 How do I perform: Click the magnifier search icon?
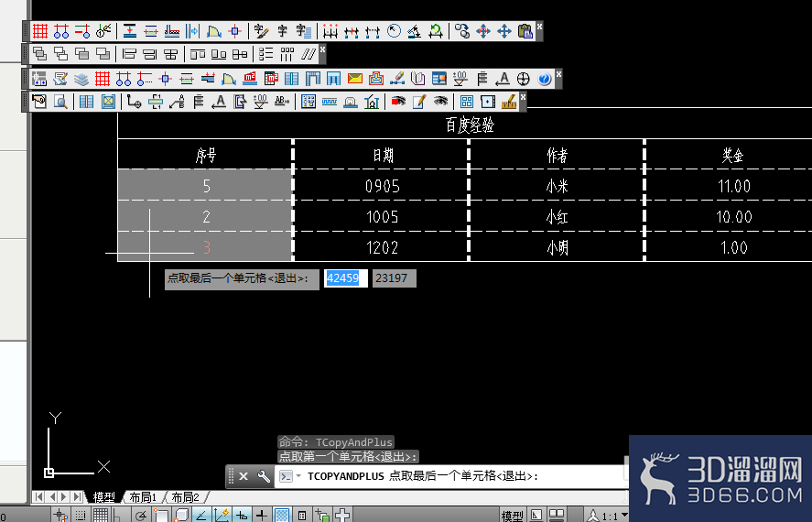coord(60,102)
